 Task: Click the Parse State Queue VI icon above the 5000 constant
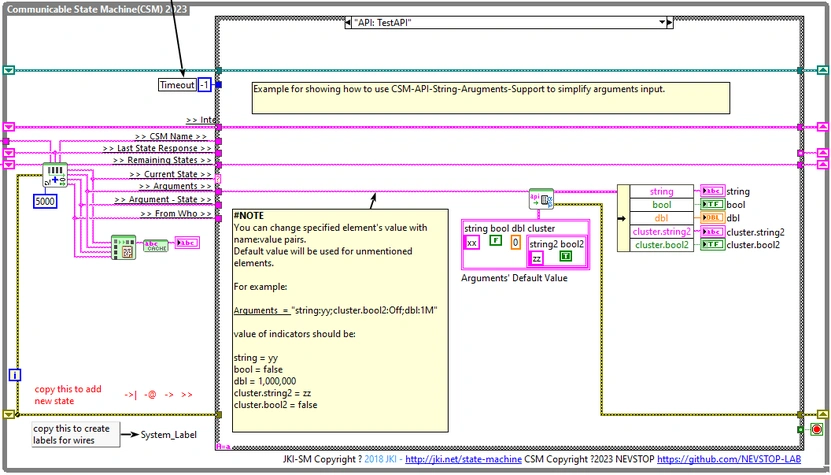(55, 175)
